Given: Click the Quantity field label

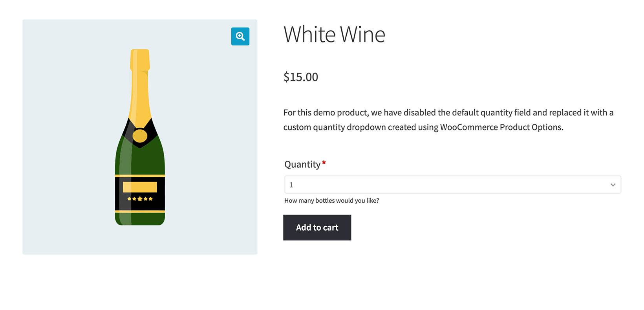Looking at the screenshot, I should click(x=302, y=164).
